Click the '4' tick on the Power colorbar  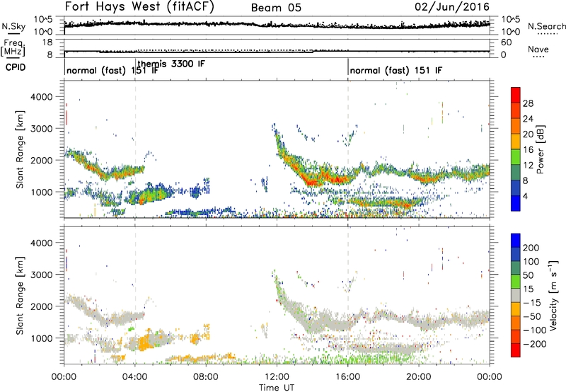[x=526, y=196]
